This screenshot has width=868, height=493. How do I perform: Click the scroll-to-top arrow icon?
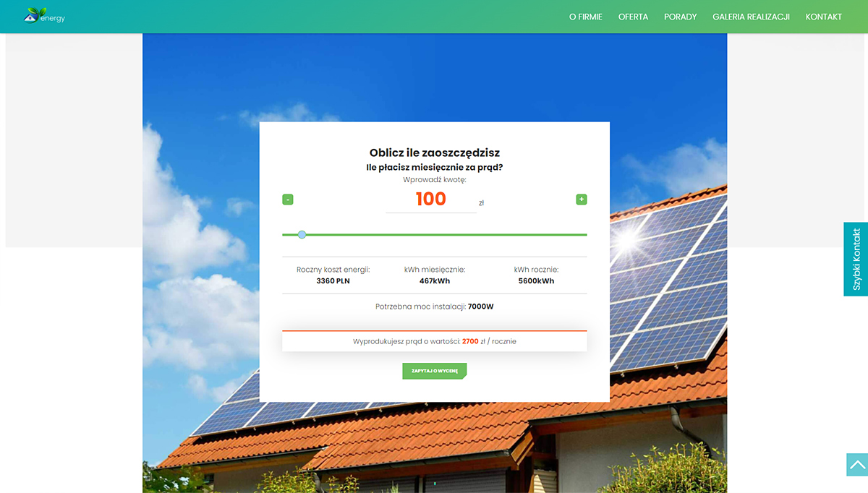[x=856, y=465]
